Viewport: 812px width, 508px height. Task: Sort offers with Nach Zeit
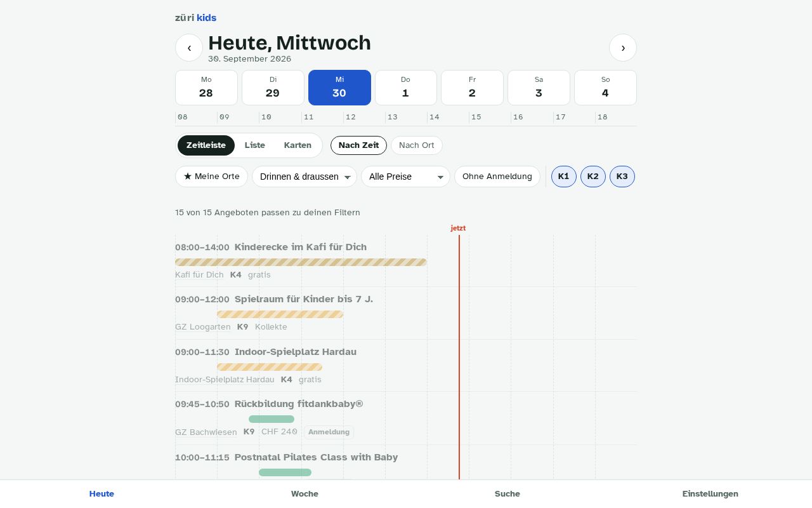(358, 145)
